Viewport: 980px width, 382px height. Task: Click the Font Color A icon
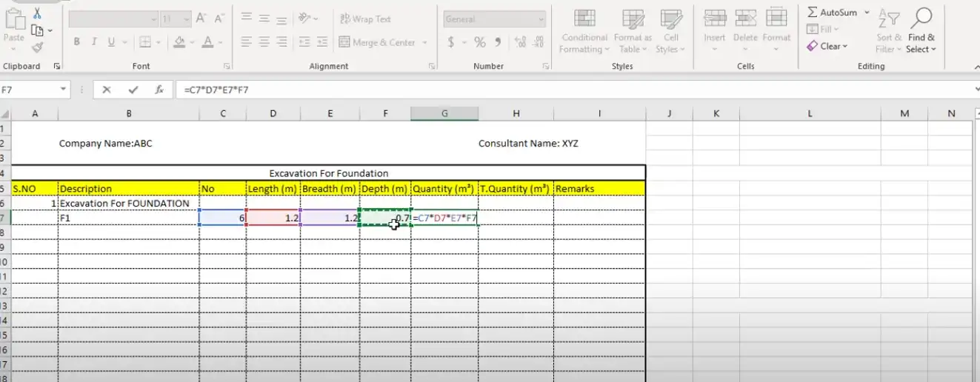[x=208, y=42]
